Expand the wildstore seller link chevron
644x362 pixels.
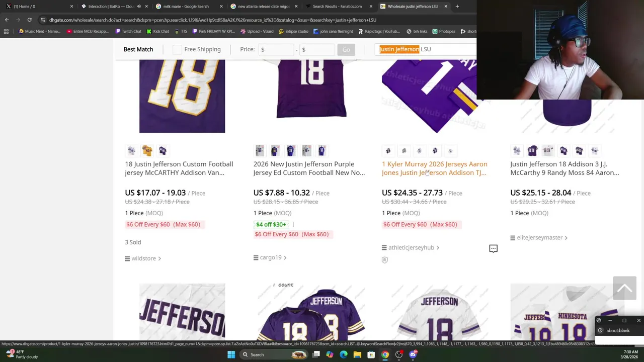(159, 258)
